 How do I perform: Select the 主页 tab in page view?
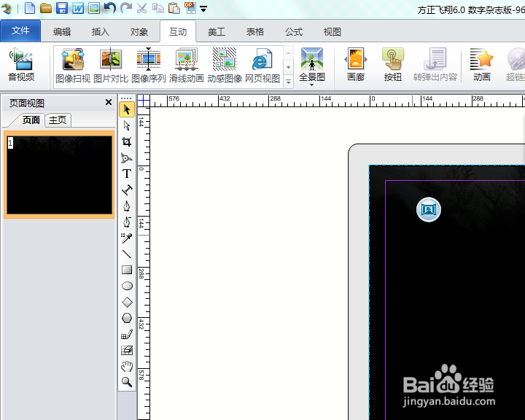pos(58,120)
